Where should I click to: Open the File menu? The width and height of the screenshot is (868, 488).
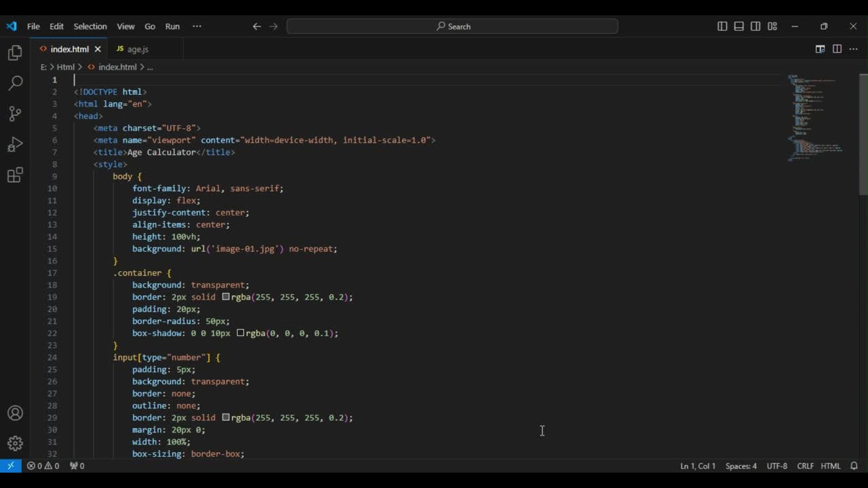(33, 26)
